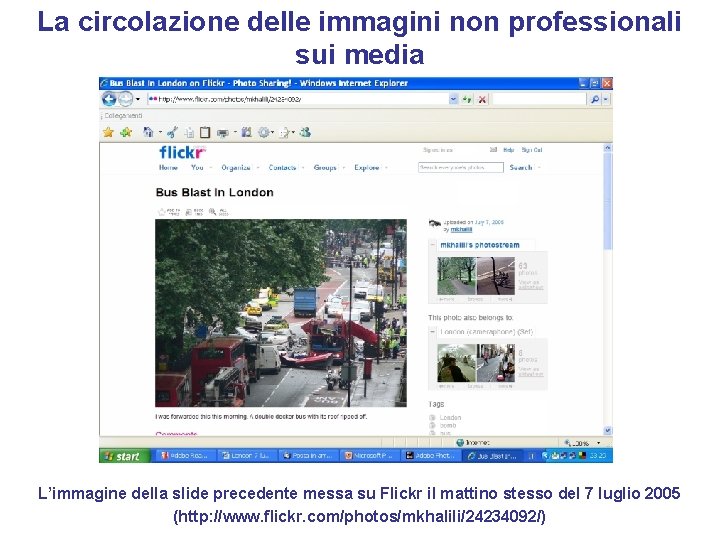Click the page scrollbar down arrow

[x=608, y=431]
